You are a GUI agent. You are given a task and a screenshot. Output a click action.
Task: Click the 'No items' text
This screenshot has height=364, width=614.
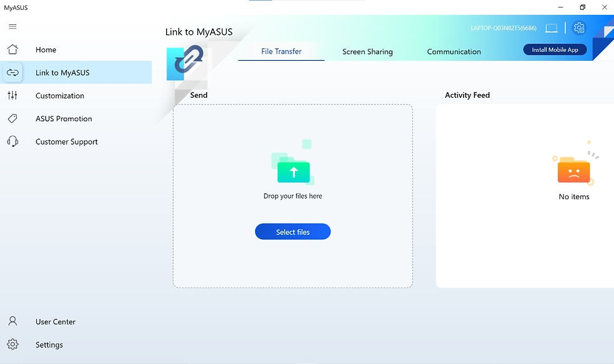574,197
